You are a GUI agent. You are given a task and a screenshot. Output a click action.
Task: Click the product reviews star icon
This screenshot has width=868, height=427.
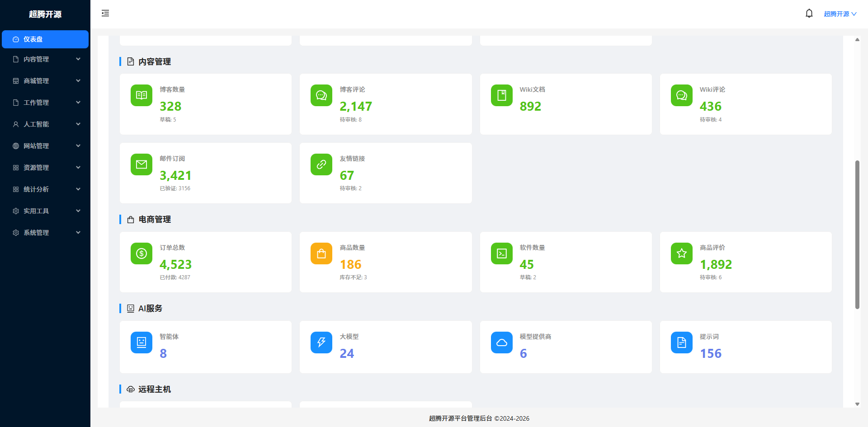pos(681,253)
